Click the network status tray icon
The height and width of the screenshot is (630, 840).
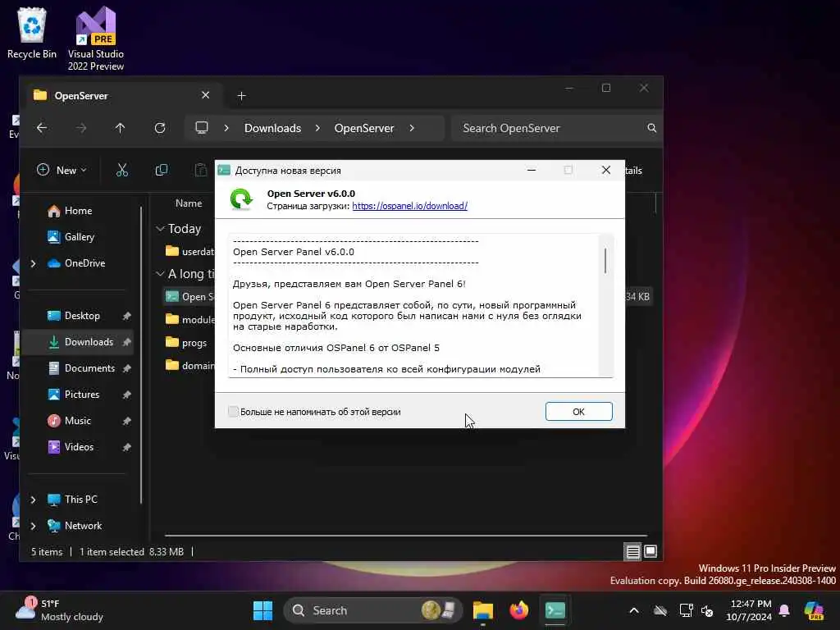[686, 610]
